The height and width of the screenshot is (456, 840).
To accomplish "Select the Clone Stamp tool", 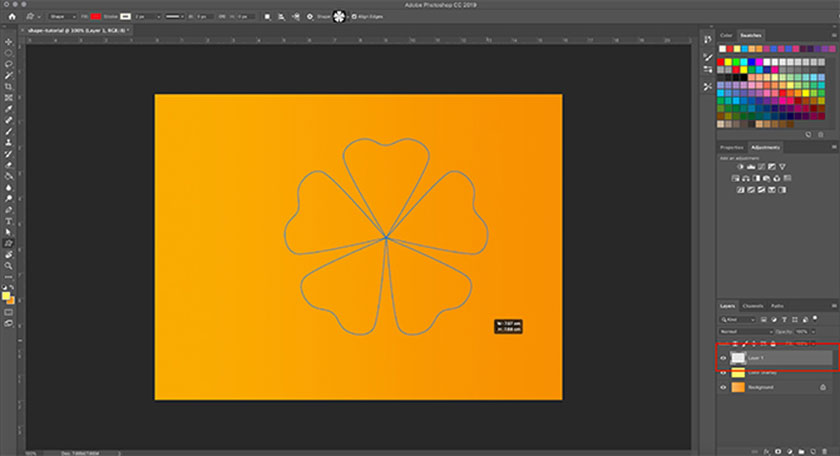I will tap(9, 143).
